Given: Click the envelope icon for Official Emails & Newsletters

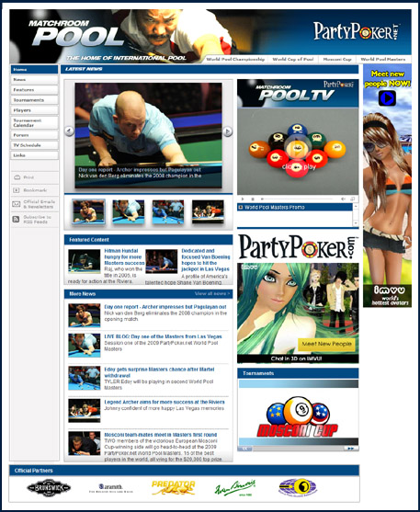Looking at the screenshot, I should pos(16,204).
